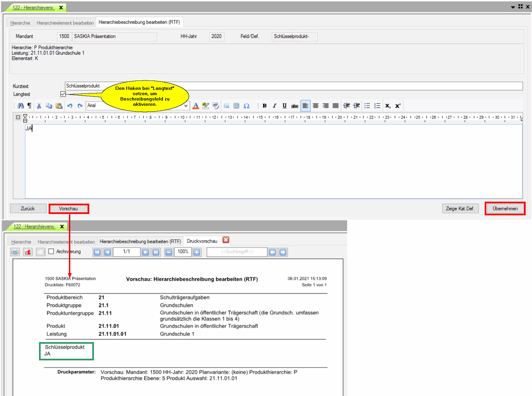Apply underline formatting
Image resolution: width=532 pixels, height=396 pixels.
(x=284, y=106)
